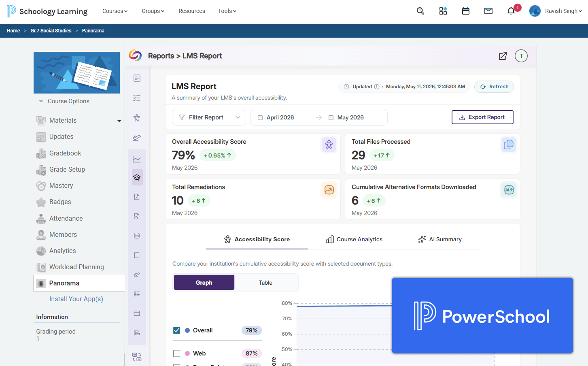This screenshot has width=588, height=366.
Task: Open the messages envelope icon
Action: pos(488,11)
